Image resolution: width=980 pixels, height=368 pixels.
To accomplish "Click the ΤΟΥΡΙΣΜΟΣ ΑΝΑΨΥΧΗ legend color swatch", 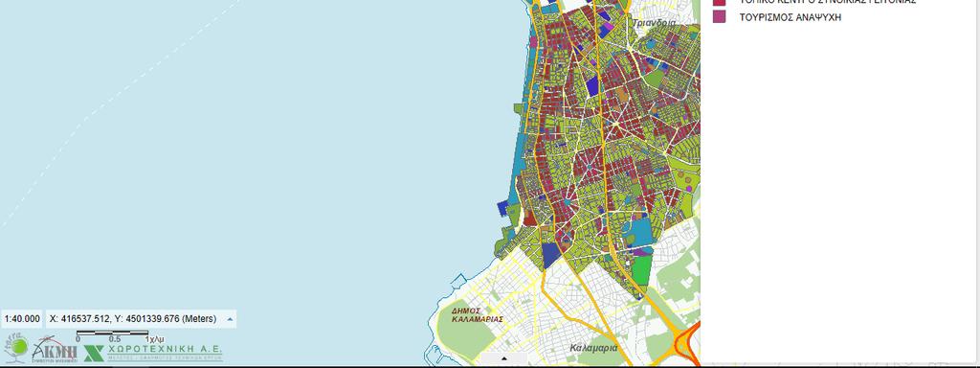I will pos(720,17).
